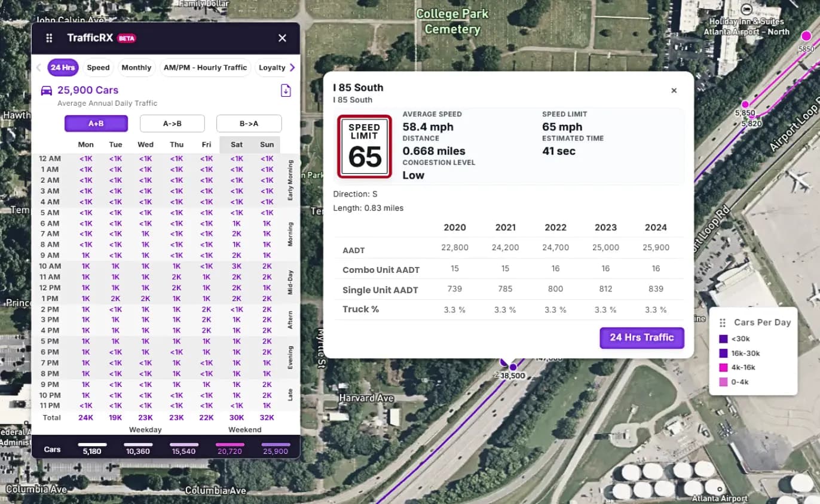820x504 pixels.
Task: Click the 2020 AADT value 22,800
Action: point(455,247)
